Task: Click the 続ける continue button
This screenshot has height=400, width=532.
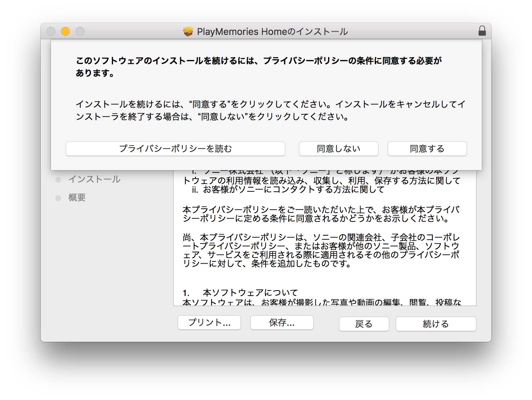Action: (436, 324)
